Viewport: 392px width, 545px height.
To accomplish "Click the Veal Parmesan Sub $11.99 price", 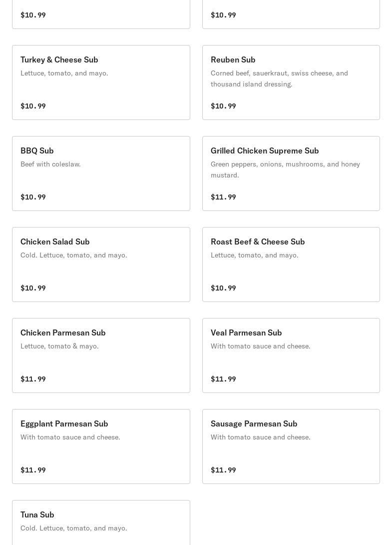I will (223, 379).
